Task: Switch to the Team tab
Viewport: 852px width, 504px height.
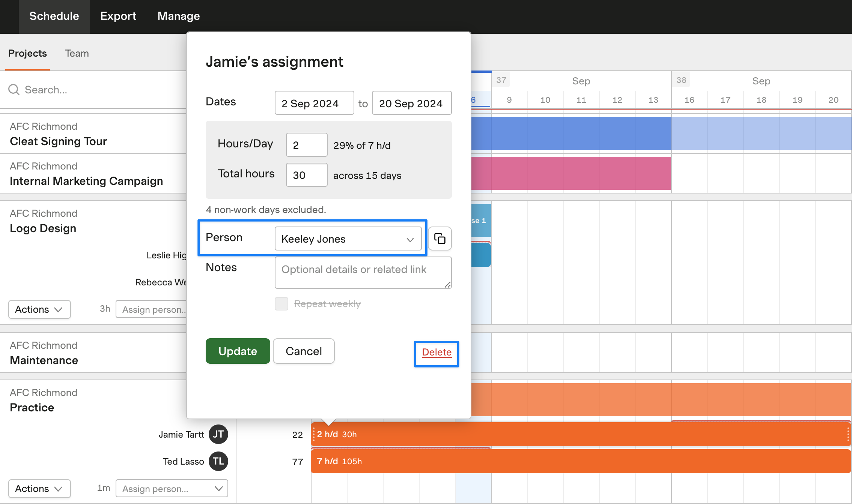Action: click(77, 53)
